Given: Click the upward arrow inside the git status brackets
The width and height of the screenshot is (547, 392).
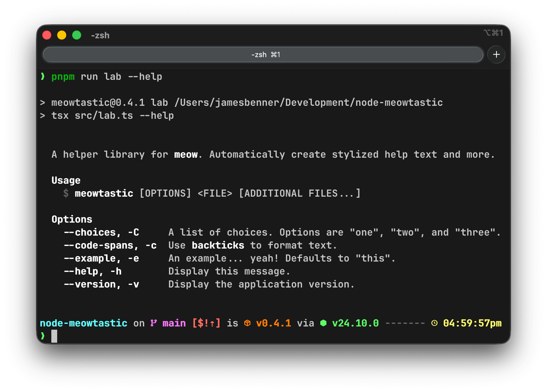Looking at the screenshot, I should (212, 323).
